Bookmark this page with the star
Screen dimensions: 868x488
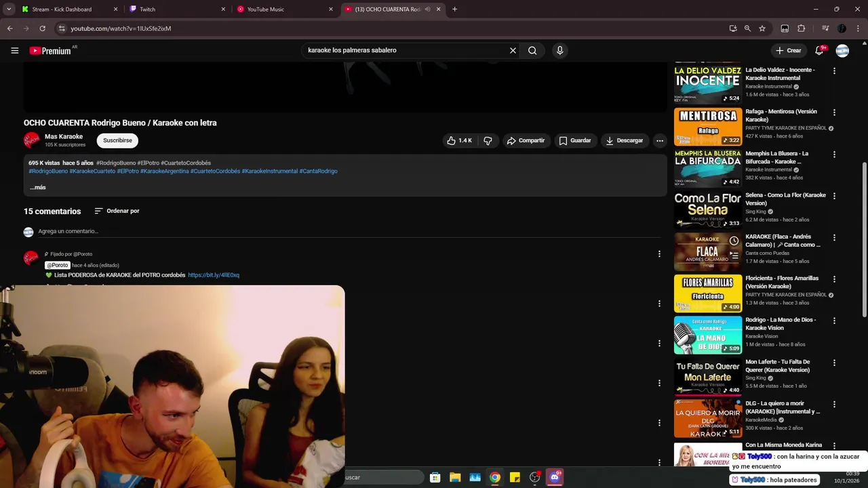tap(762, 28)
